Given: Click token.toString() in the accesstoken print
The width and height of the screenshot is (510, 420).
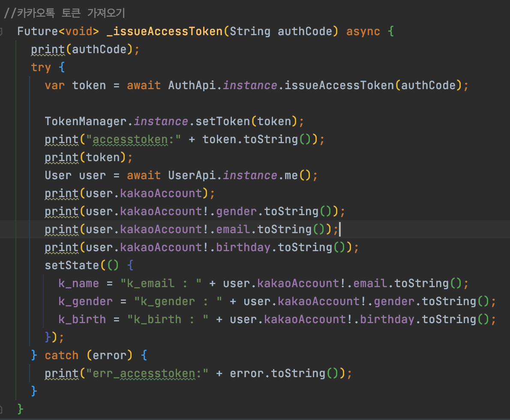Looking at the screenshot, I should [257, 139].
